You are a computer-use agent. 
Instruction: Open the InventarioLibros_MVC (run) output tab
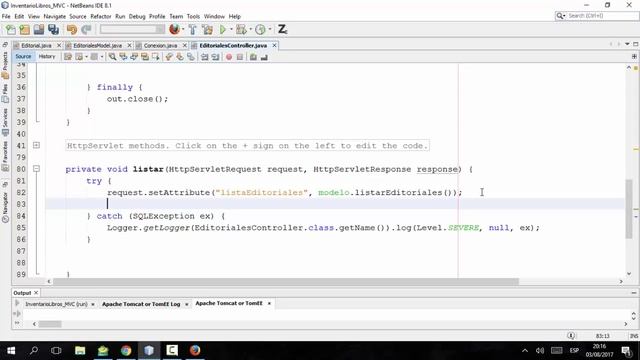[56, 304]
